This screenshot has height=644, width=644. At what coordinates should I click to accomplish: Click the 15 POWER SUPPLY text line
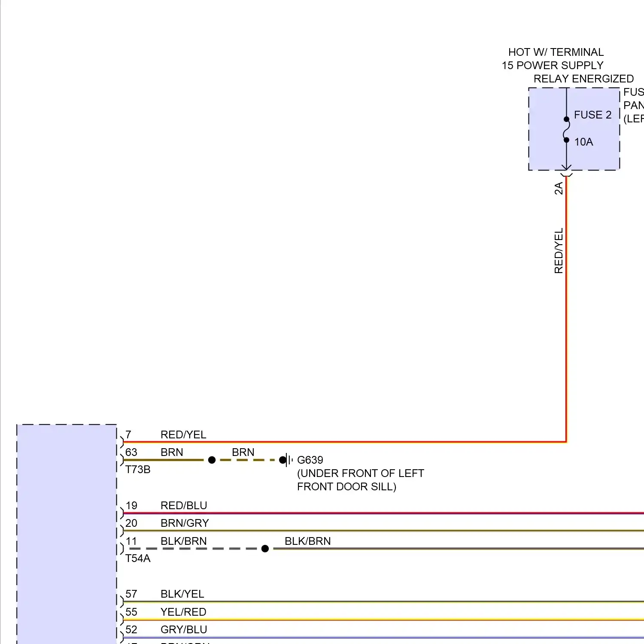(x=553, y=66)
